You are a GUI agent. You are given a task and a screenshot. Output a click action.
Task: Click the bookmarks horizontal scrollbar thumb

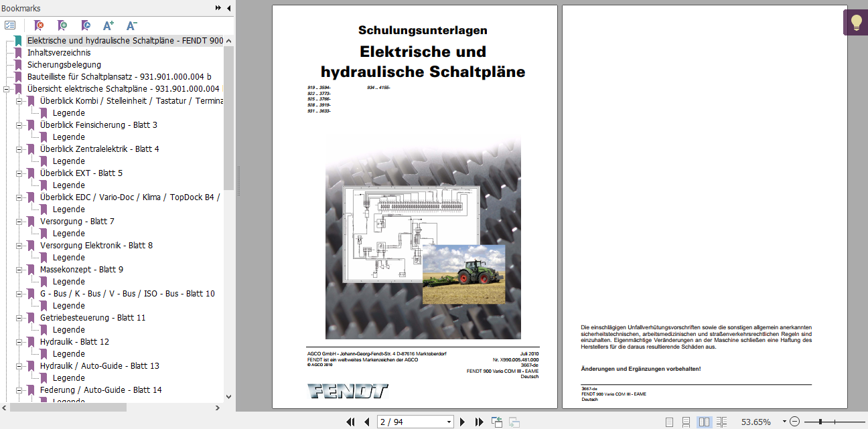(x=68, y=407)
